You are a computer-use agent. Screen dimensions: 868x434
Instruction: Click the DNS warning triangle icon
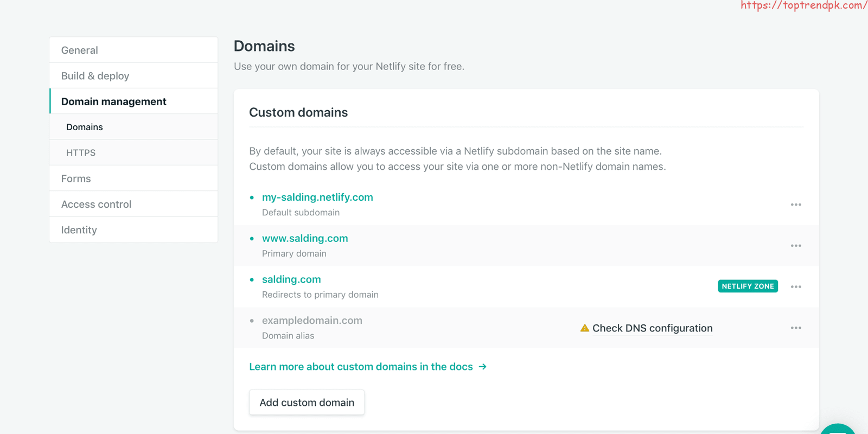click(584, 328)
